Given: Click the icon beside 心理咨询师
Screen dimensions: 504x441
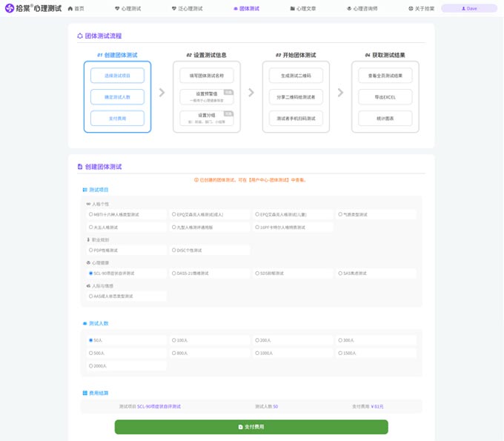Looking at the screenshot, I should point(349,9).
